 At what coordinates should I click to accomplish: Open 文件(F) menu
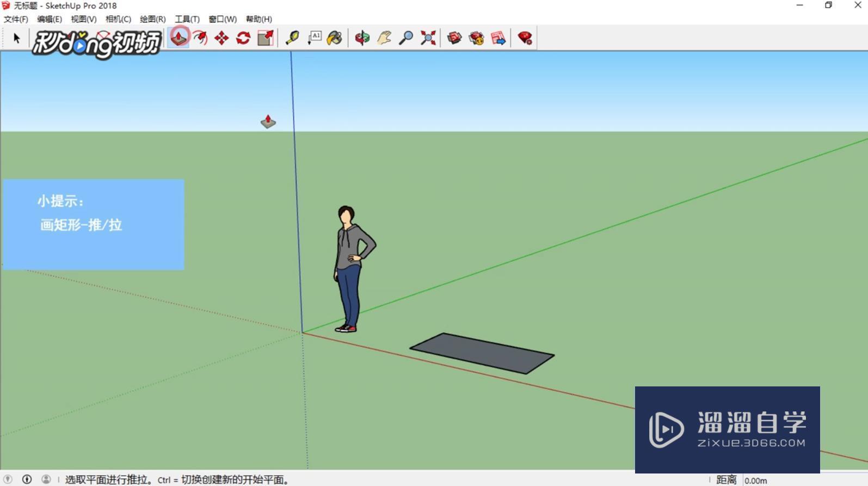pos(16,19)
